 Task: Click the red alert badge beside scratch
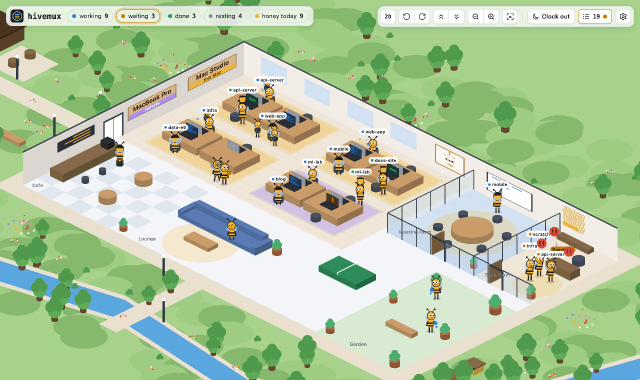click(x=554, y=231)
